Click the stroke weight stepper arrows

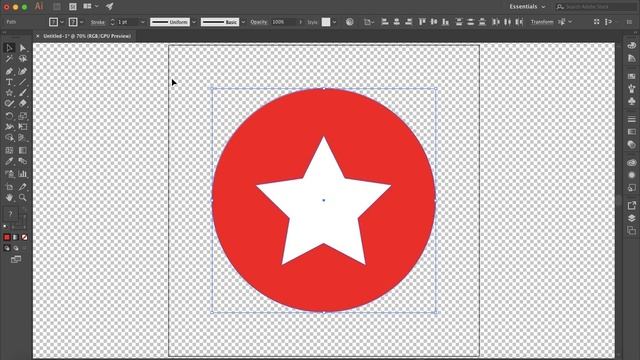(x=112, y=22)
